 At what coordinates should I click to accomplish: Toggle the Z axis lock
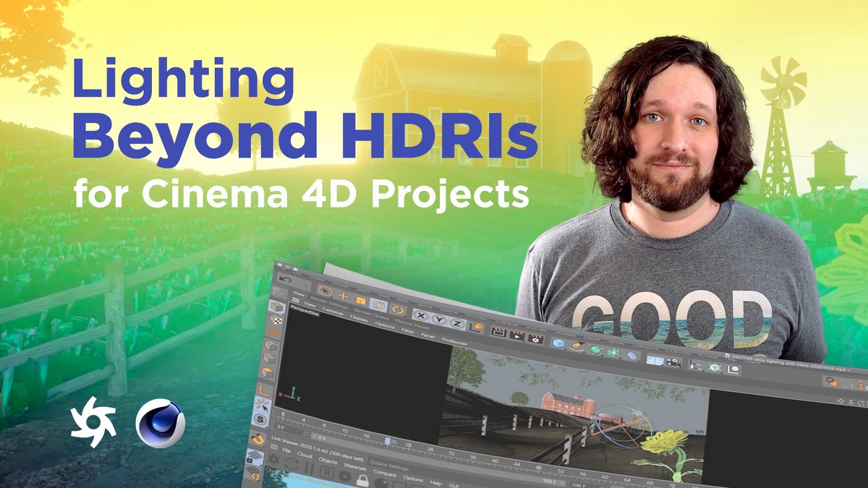(x=457, y=323)
